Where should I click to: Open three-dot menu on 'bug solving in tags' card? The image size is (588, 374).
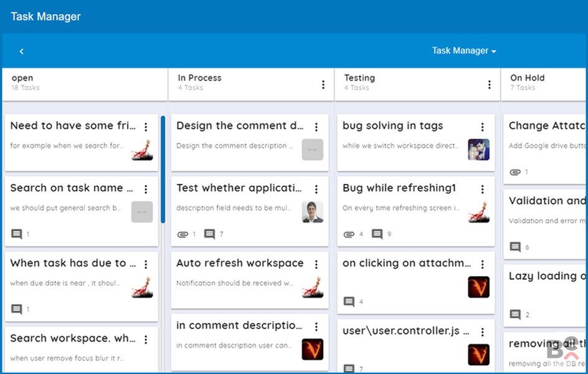[482, 127]
